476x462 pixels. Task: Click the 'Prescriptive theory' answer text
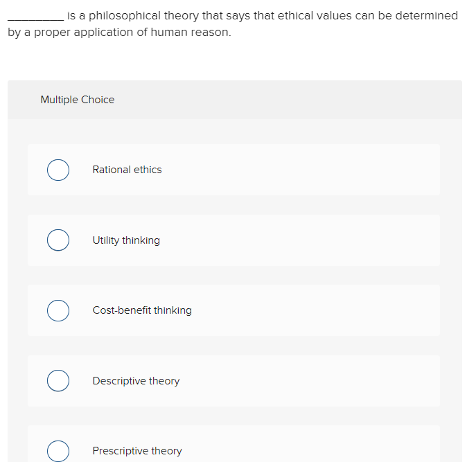coord(137,451)
